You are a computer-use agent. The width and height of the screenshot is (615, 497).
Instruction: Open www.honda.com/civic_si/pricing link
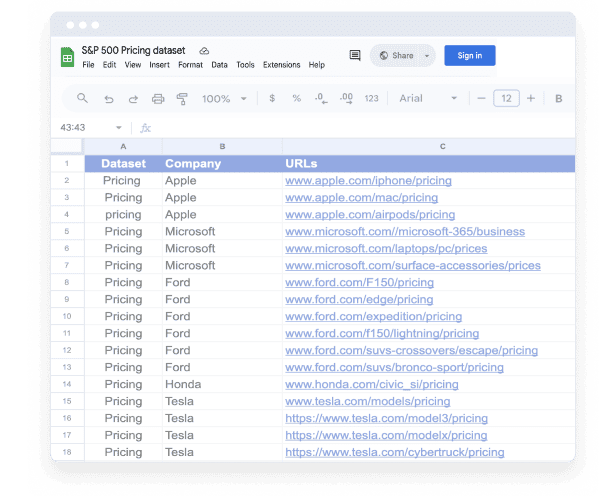371,384
